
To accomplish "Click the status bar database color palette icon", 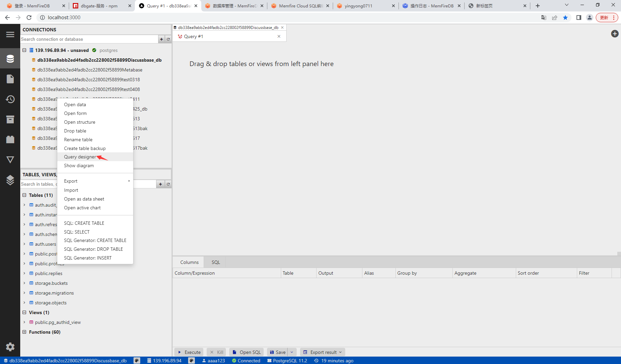I will point(137,361).
